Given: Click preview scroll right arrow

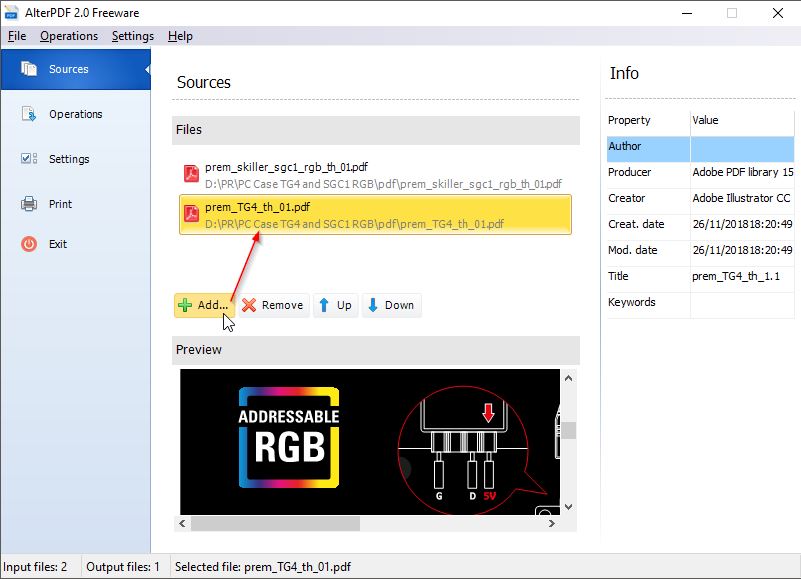Looking at the screenshot, I should [x=552, y=523].
